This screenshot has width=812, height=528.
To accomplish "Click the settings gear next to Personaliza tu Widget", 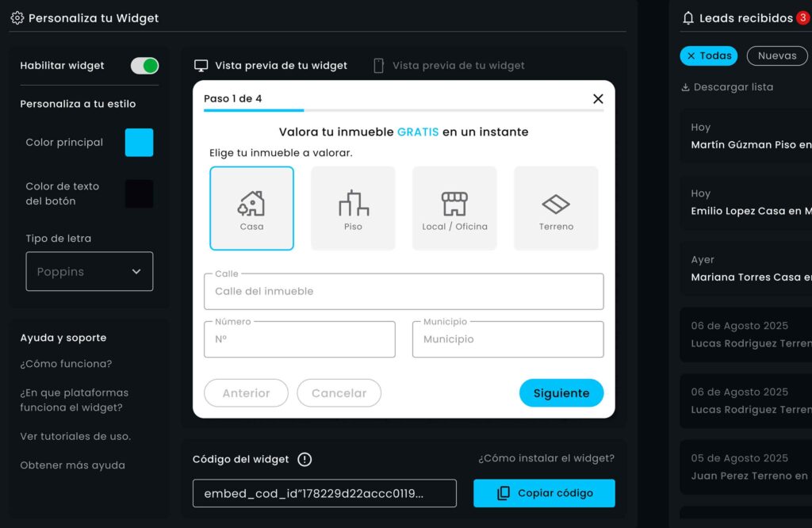I will [x=17, y=17].
